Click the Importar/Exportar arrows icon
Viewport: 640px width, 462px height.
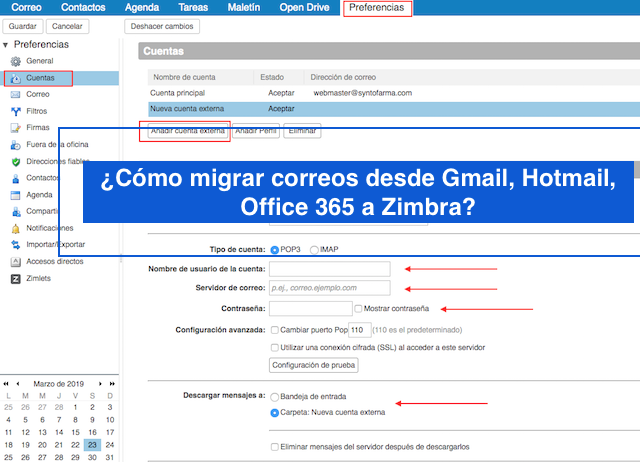pyautogui.click(x=16, y=245)
